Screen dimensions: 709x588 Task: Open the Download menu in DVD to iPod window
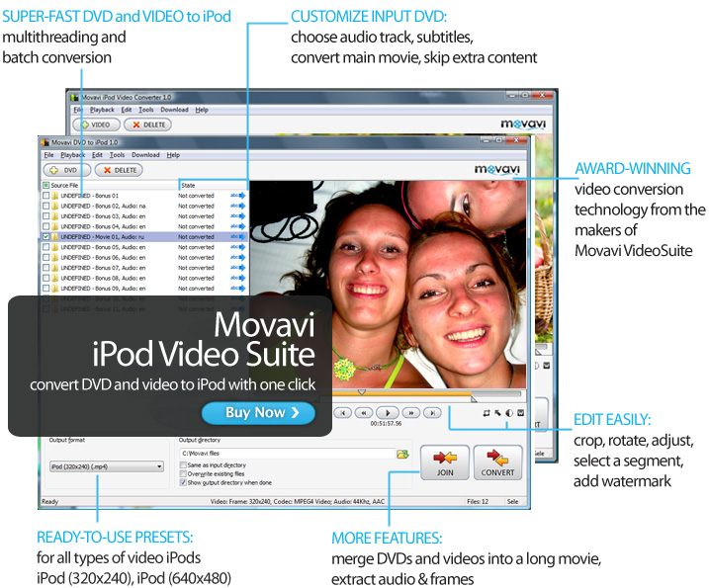click(x=145, y=155)
